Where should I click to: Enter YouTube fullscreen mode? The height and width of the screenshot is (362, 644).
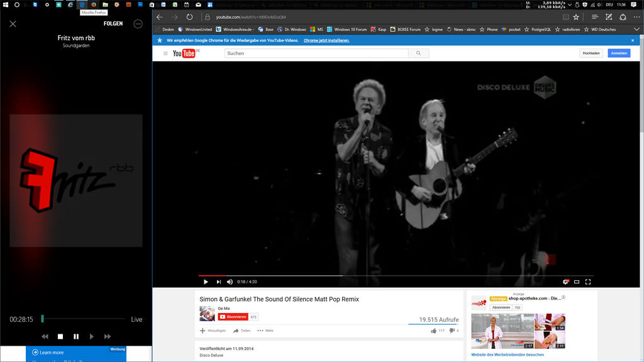click(588, 282)
